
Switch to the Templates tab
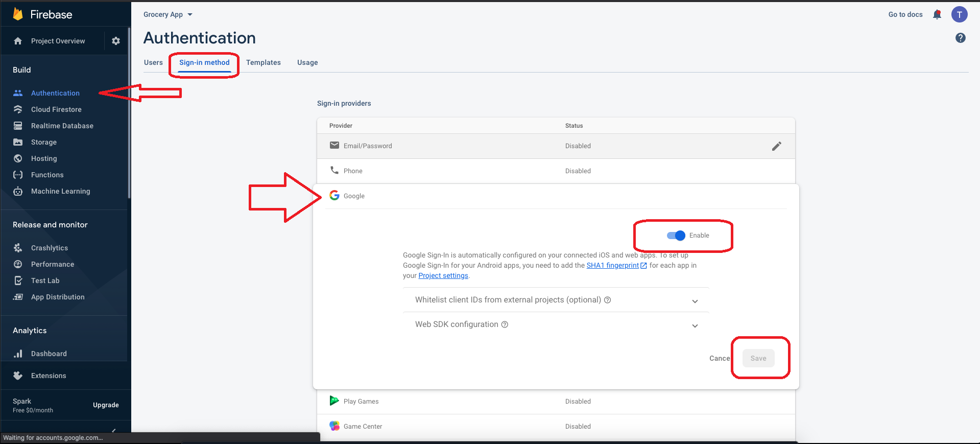click(x=263, y=62)
